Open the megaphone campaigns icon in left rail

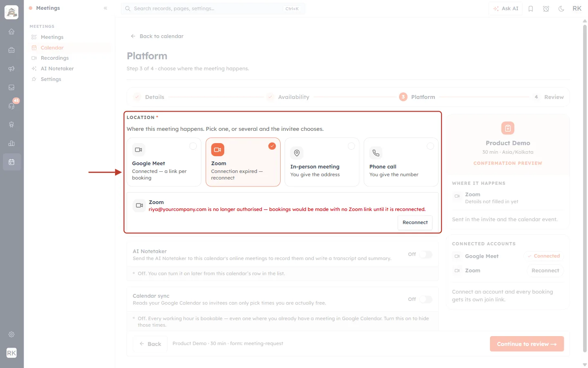[x=11, y=69]
